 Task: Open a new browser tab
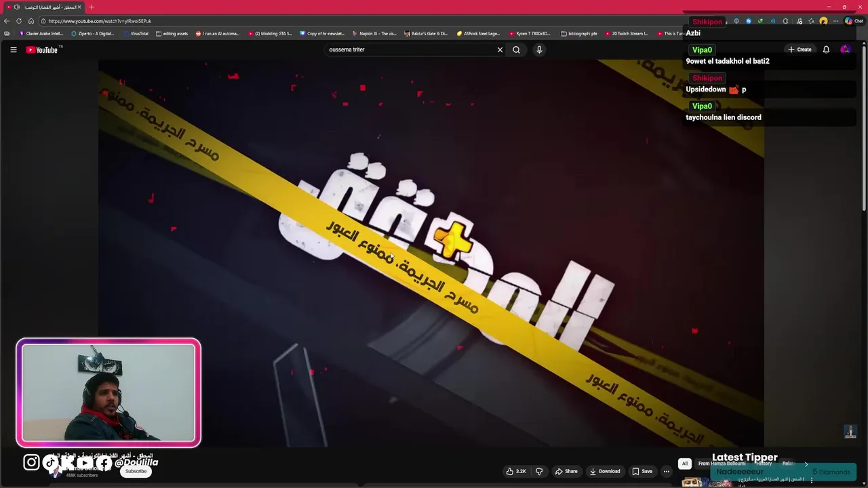(x=91, y=7)
